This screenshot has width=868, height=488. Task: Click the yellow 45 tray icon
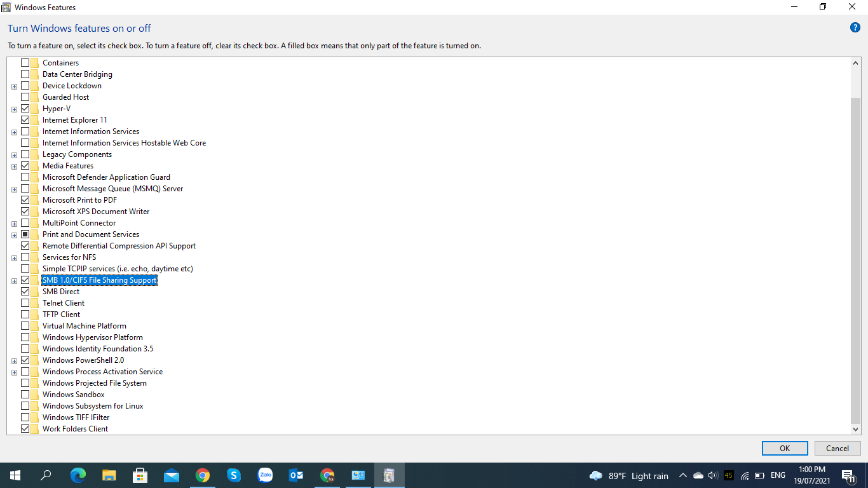point(729,475)
